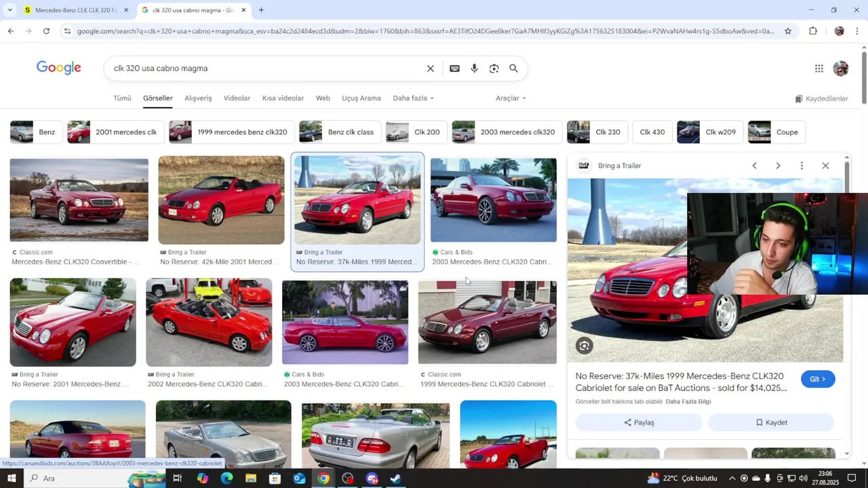868x488 pixels.
Task: Save the image using Kaydet
Action: pyautogui.click(x=771, y=422)
